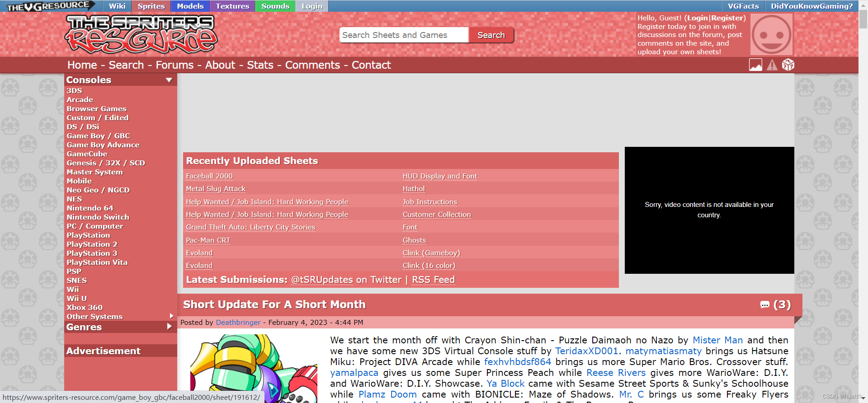The width and height of the screenshot is (868, 403).
Task: Click the guest avatar smiley icon
Action: click(x=771, y=34)
